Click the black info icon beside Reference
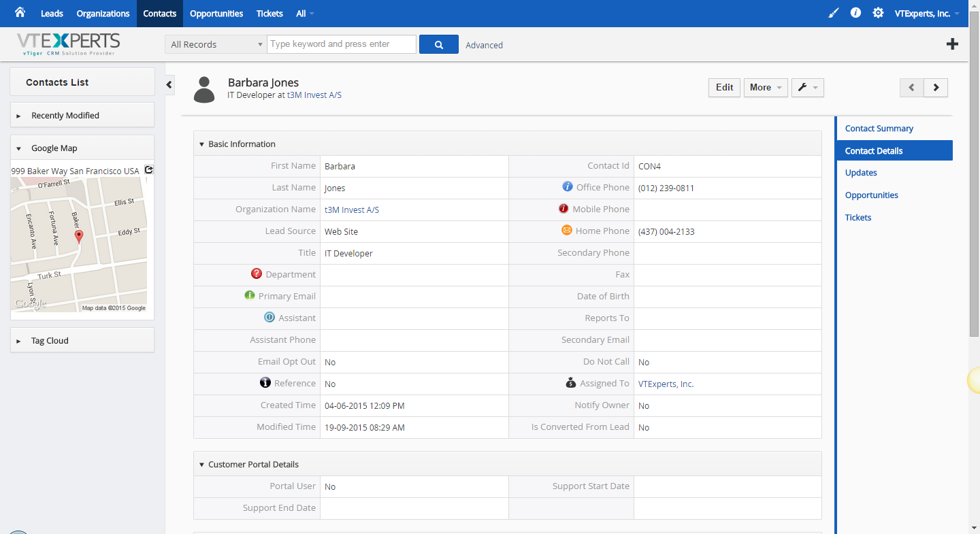This screenshot has height=534, width=980. click(265, 382)
